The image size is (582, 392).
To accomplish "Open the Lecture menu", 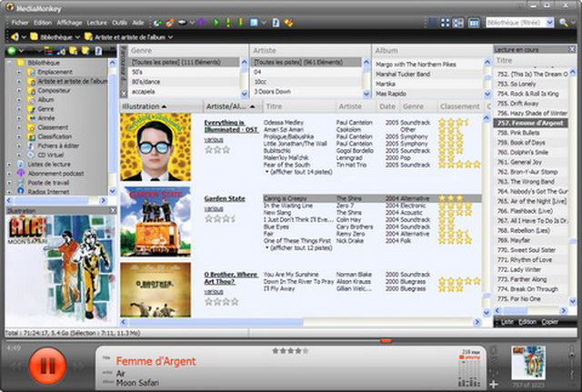I will pyautogui.click(x=97, y=23).
